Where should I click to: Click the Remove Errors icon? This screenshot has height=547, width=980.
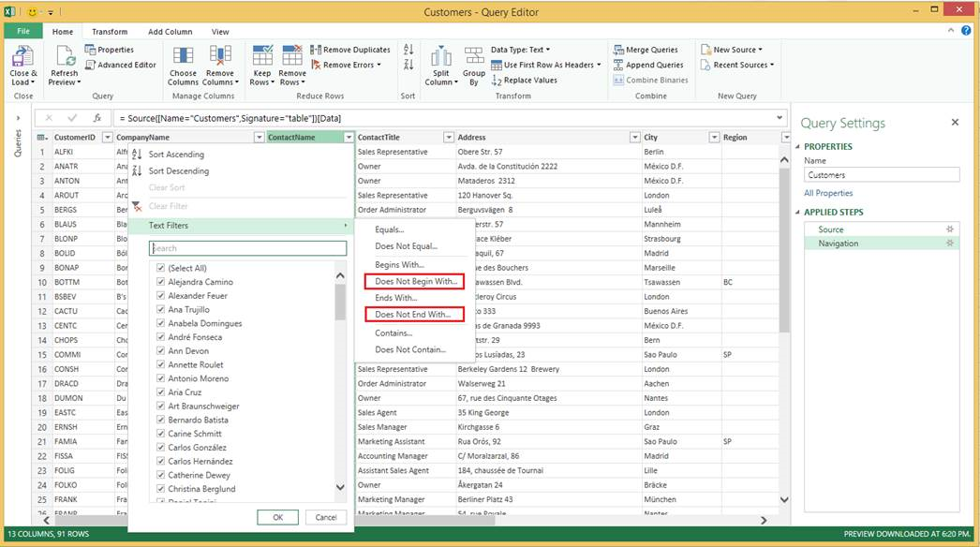[x=319, y=64]
